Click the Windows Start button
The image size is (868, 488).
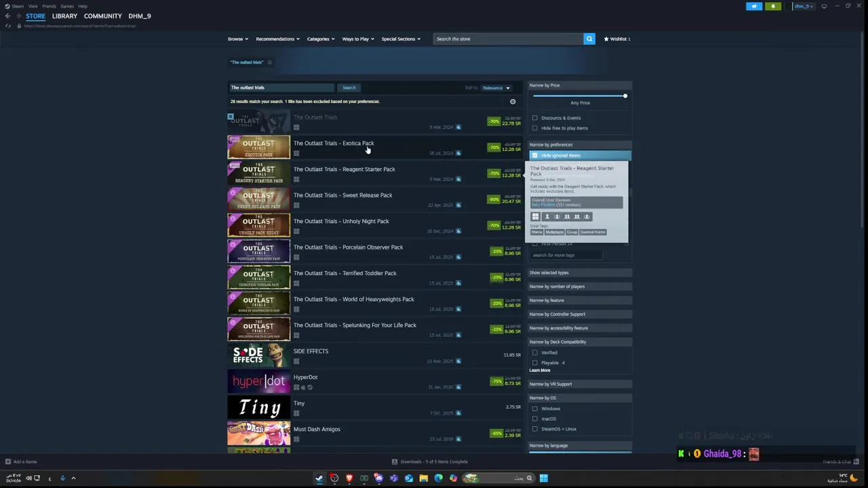(x=544, y=478)
